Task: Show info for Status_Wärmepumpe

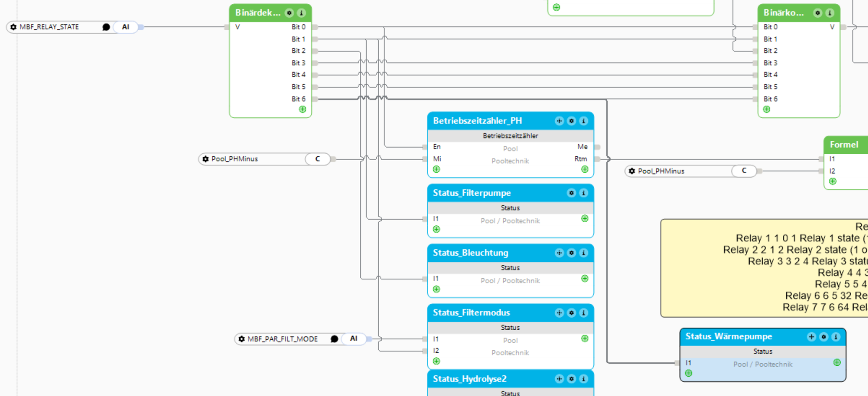Action: 836,337
